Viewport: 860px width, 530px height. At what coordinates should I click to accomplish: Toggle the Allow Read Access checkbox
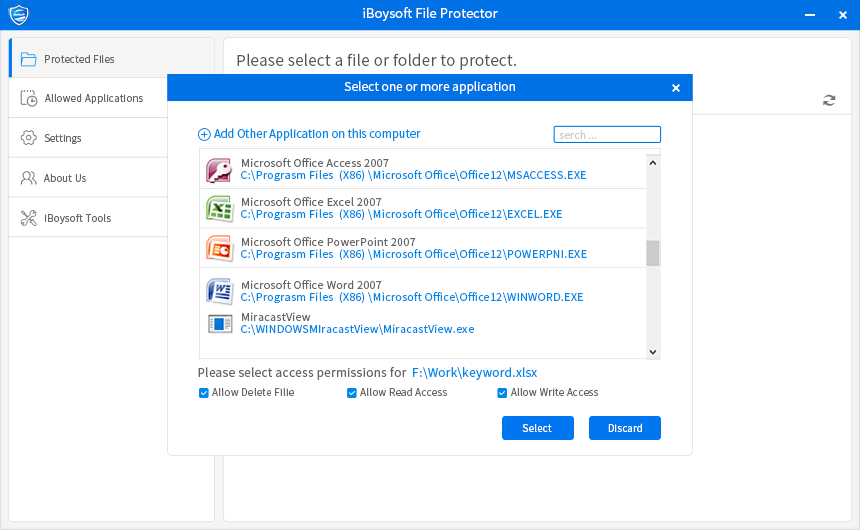pos(352,393)
